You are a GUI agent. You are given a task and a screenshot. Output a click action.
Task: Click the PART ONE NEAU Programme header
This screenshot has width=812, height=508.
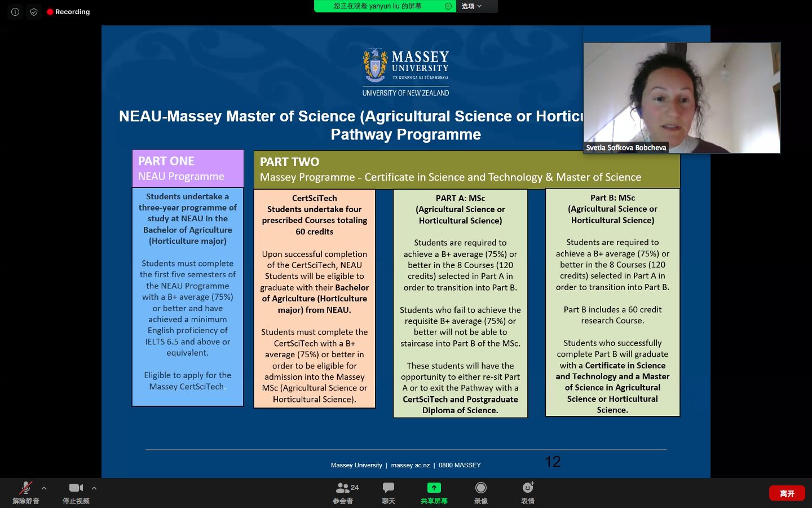click(x=188, y=168)
